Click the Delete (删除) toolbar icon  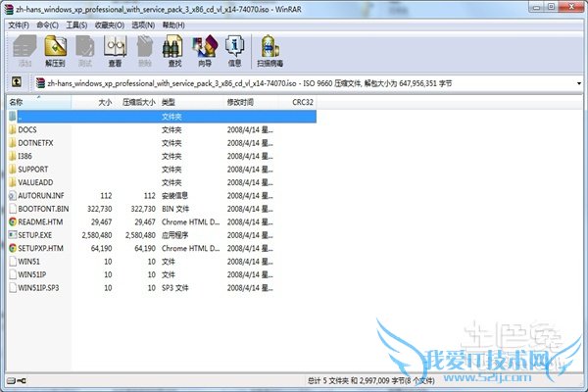pyautogui.click(x=145, y=51)
